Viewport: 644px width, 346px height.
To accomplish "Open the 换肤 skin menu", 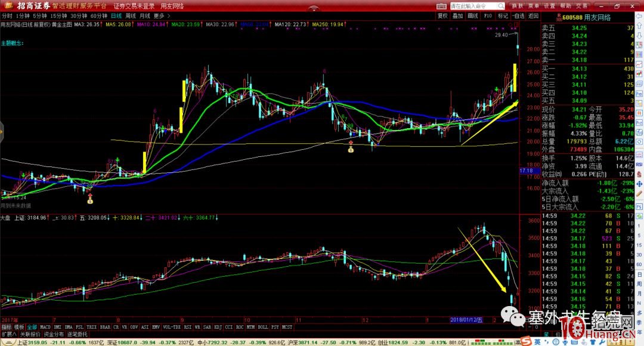I will click(x=517, y=6).
